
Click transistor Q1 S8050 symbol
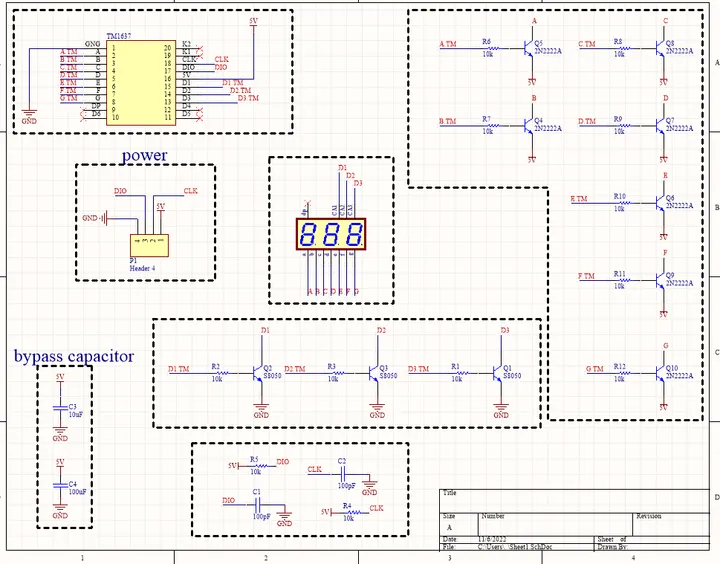(x=498, y=373)
